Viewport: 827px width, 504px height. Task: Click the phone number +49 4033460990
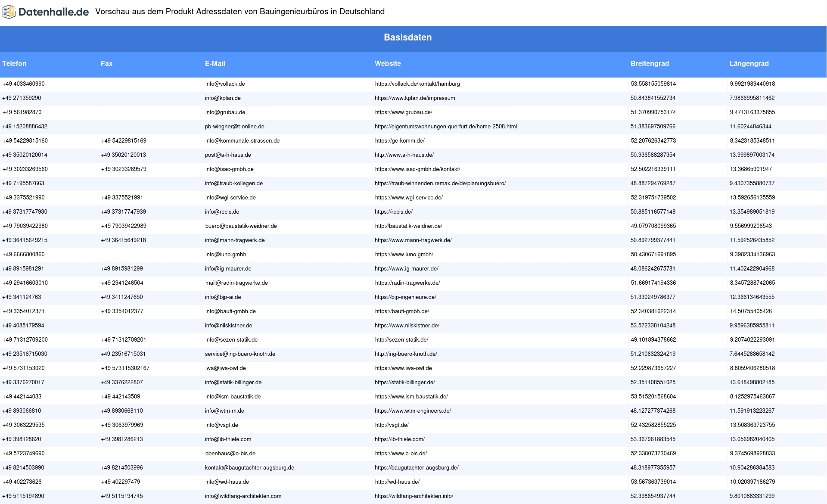[24, 84]
